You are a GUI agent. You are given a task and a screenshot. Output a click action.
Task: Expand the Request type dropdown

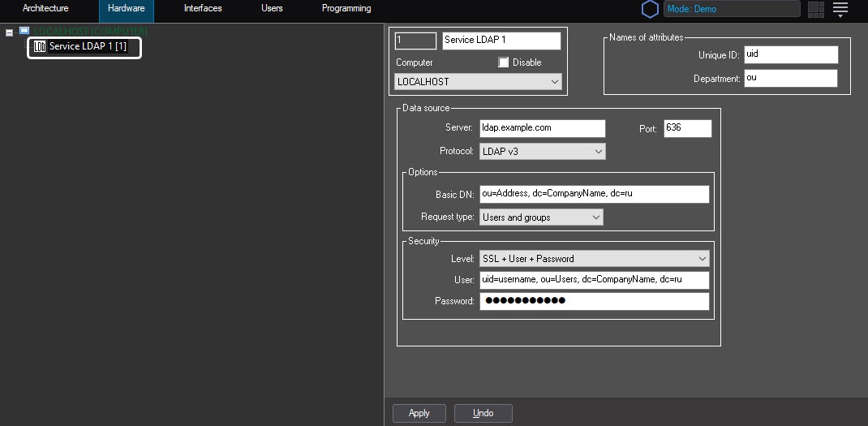coord(595,217)
